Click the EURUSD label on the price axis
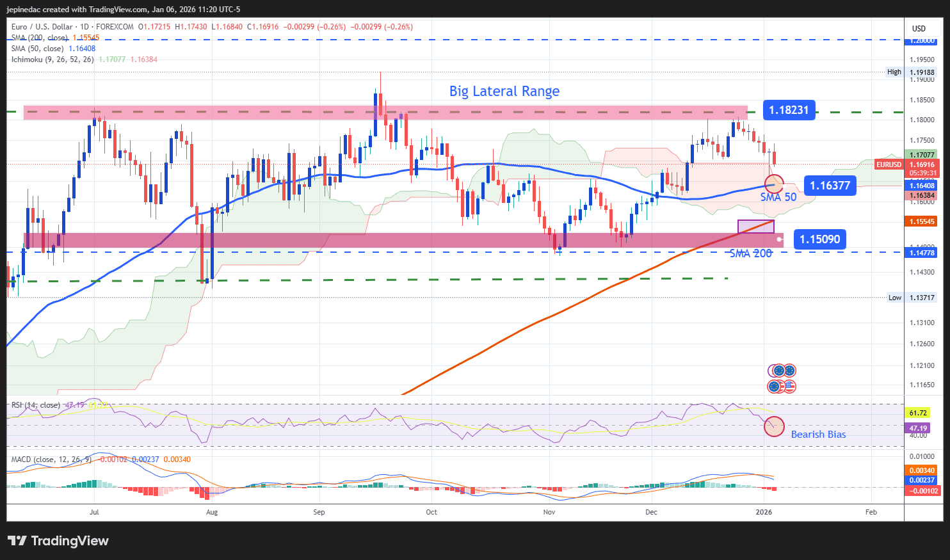This screenshot has width=950, height=560. click(889, 164)
